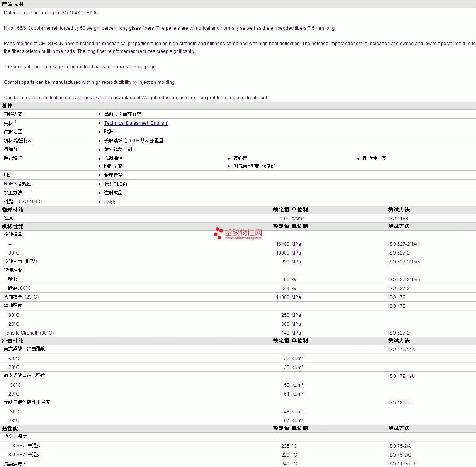Image resolution: width=476 pixels, height=467 pixels.
Task: Click the density value 1.55
Action: pyautogui.click(x=285, y=219)
